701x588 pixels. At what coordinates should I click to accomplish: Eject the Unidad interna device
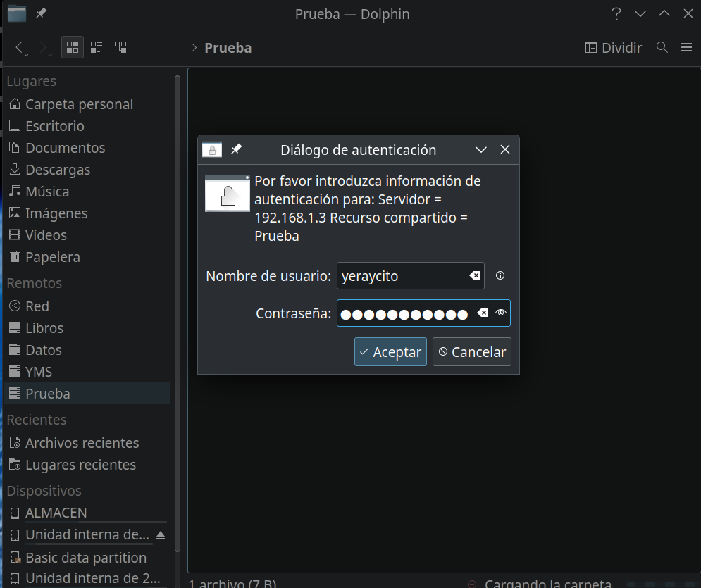161,535
